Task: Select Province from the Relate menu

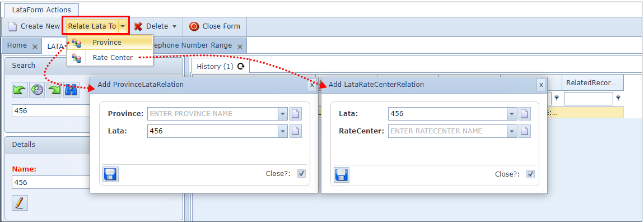Action: click(x=109, y=43)
